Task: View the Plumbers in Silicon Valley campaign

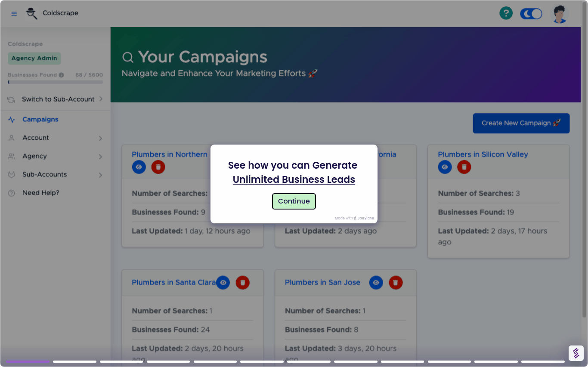Action: 445,167
